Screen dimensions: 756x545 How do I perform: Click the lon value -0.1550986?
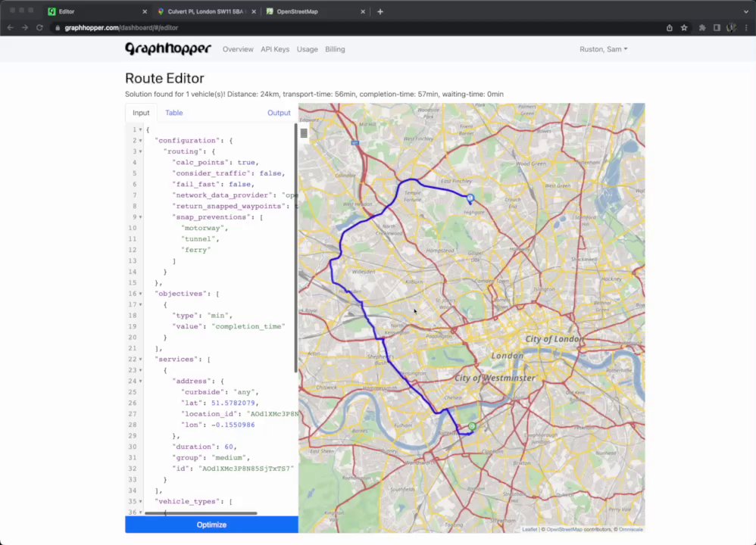233,425
